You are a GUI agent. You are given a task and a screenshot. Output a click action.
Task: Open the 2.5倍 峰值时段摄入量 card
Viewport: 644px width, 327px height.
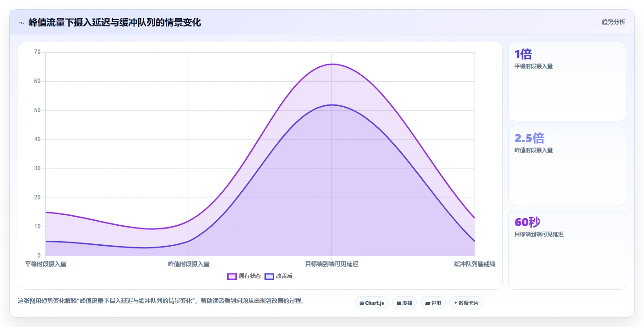(567, 166)
